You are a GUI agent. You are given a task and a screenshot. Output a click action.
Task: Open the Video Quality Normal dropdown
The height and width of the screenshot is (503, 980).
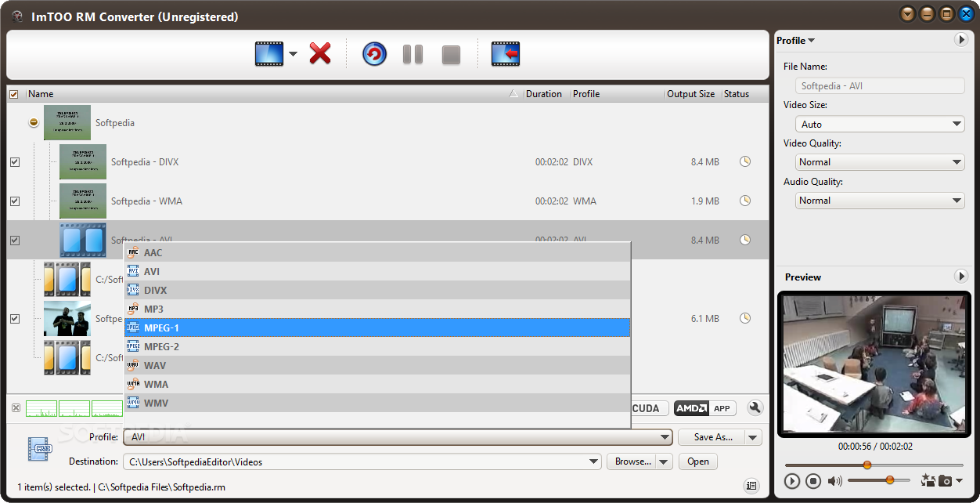coord(880,161)
